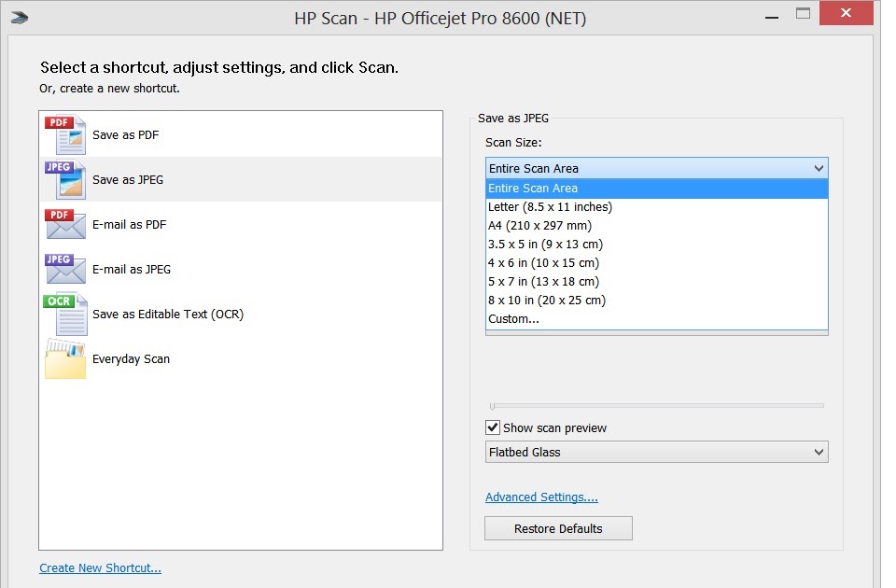Click the Restore Defaults button
This screenshot has width=896, height=588.
click(558, 528)
